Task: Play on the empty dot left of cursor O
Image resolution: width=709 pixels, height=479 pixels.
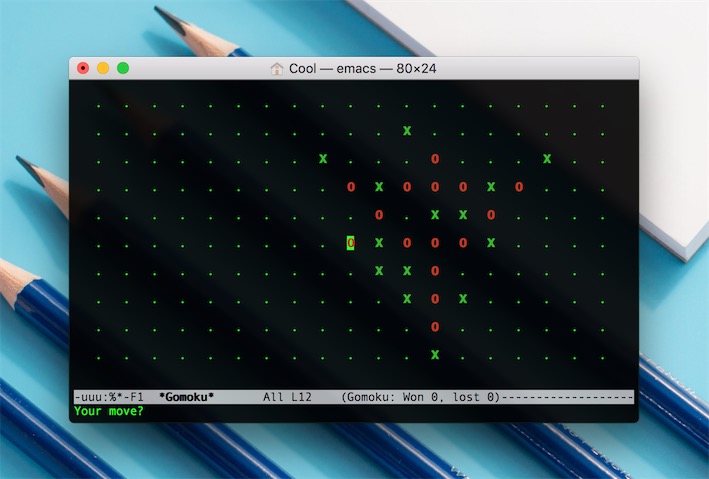Action: coord(323,247)
